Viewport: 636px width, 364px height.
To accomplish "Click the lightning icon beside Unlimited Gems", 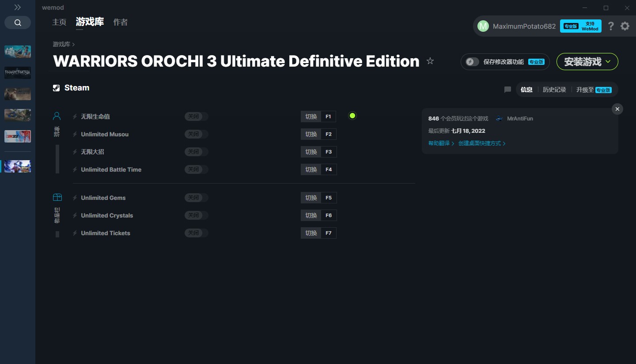I will 75,198.
